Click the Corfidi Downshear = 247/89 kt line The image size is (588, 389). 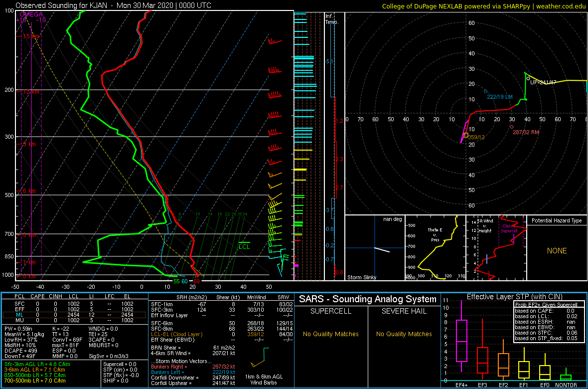coord(193,378)
